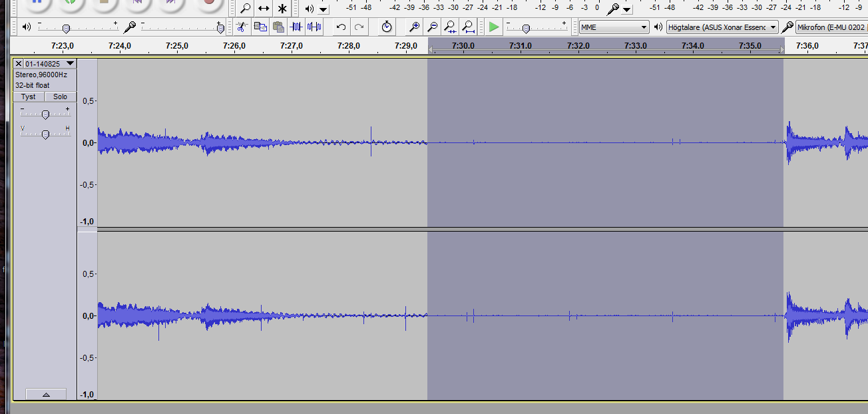Click the microphone icon beside the Mikrofon device

[x=787, y=27]
